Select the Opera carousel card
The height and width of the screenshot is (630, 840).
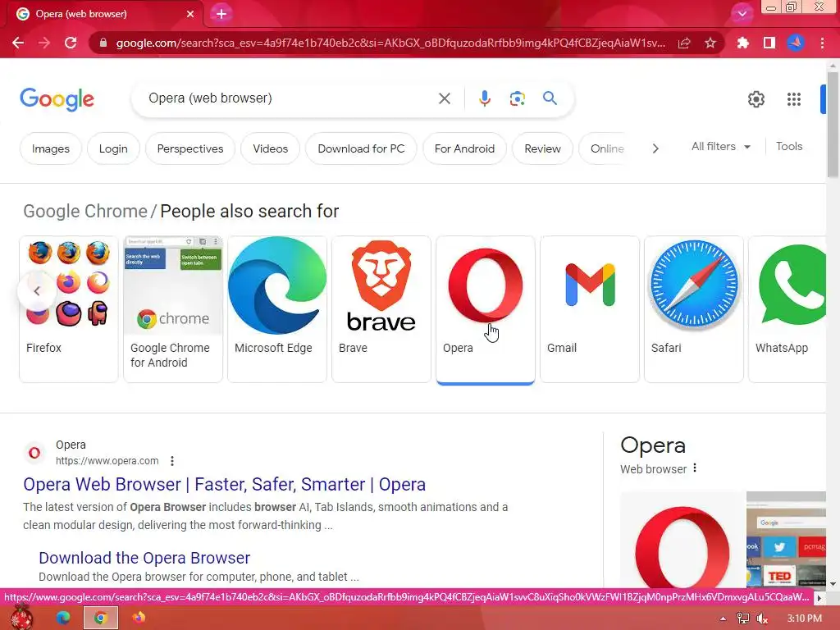486,309
